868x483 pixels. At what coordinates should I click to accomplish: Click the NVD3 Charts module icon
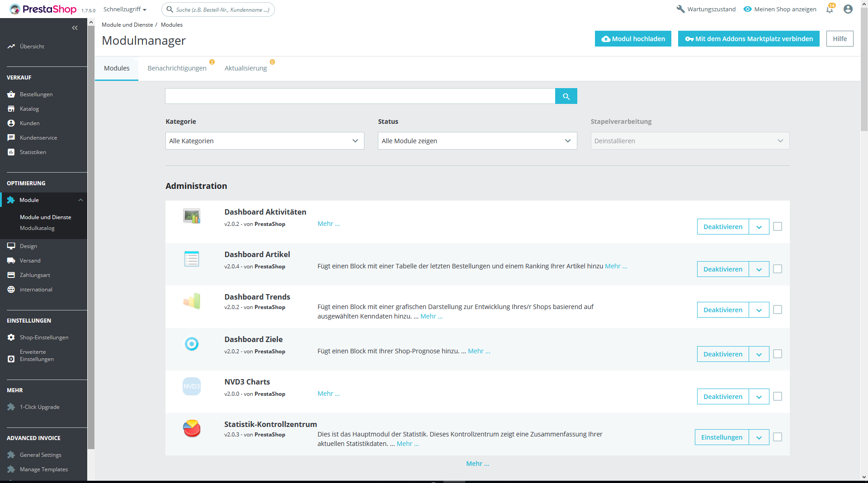pyautogui.click(x=192, y=386)
